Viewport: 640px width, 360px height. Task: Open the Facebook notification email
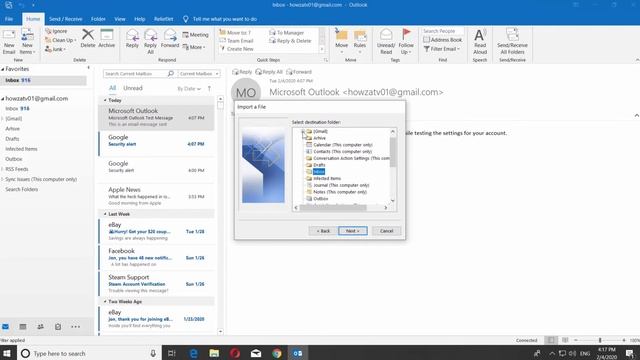[x=157, y=258]
